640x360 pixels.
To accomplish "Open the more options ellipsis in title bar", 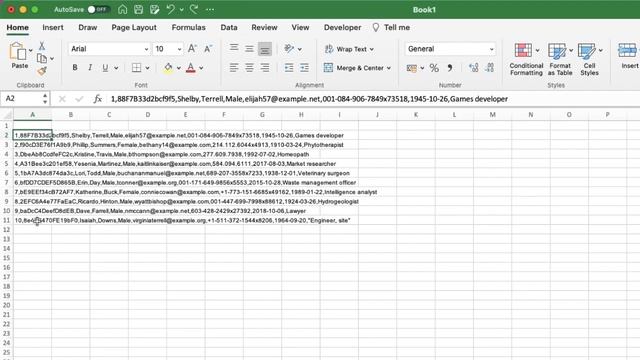I will (210, 9).
